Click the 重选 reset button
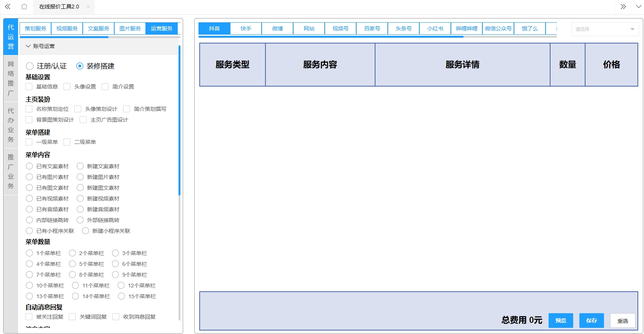 (622, 321)
